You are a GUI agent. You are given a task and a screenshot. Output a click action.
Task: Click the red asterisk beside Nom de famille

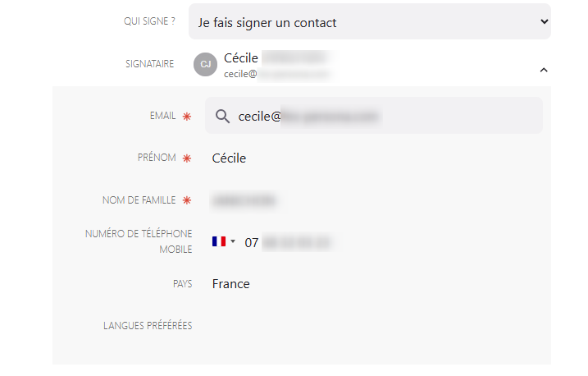187,200
